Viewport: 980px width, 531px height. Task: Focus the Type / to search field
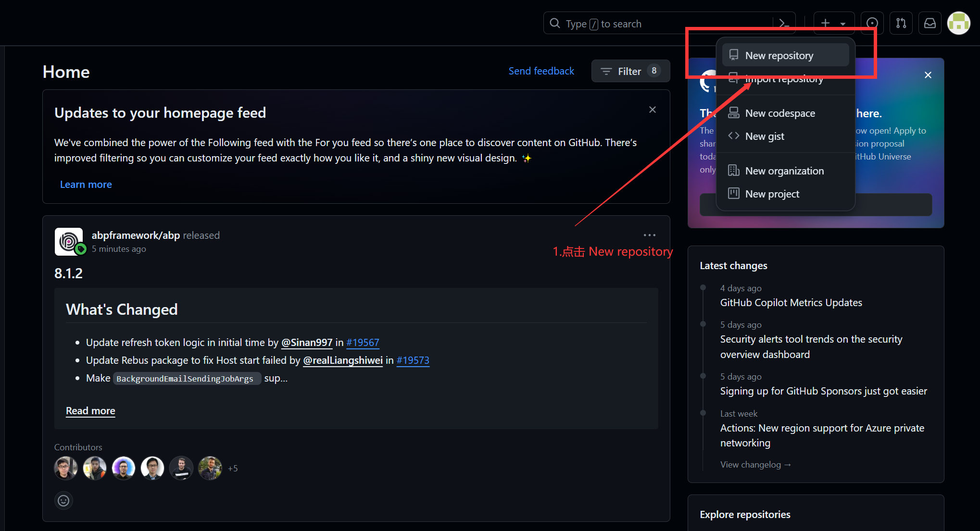pos(669,23)
